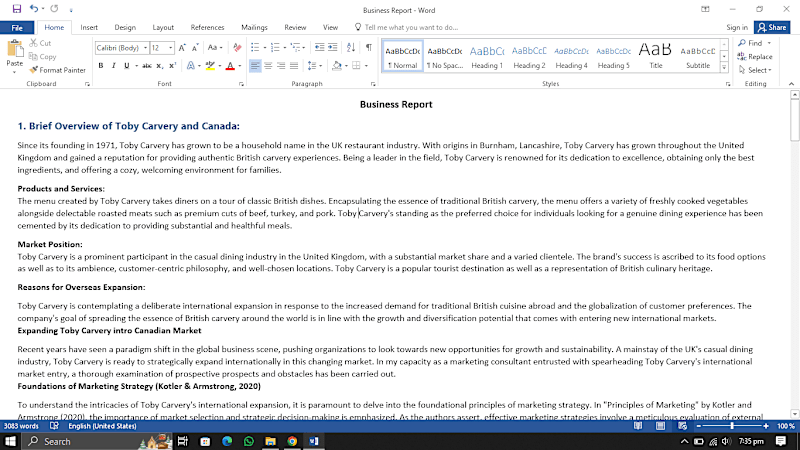Apply the Title style
Screen dimensions: 800x450
tap(656, 56)
